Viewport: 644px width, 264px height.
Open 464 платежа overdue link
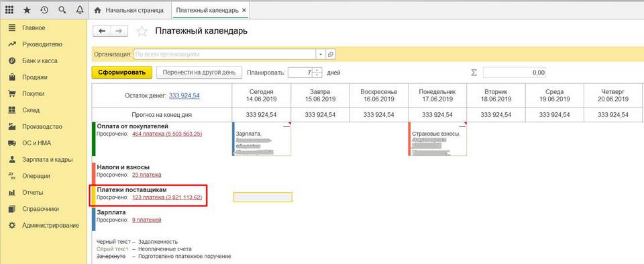167,134
